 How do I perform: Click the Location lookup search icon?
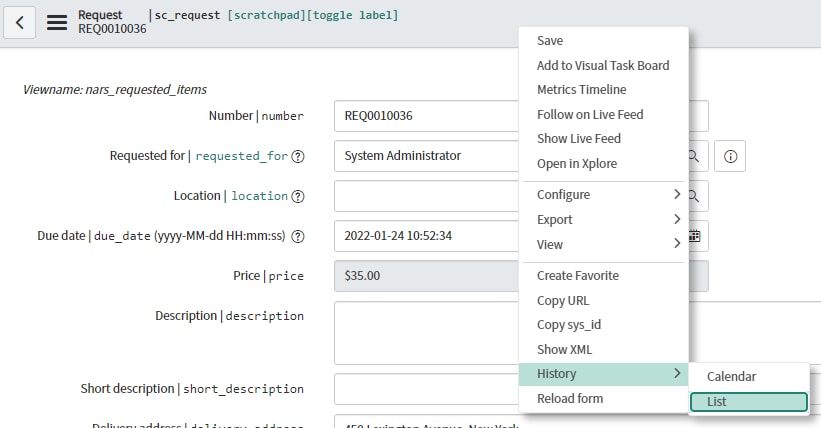(x=694, y=196)
